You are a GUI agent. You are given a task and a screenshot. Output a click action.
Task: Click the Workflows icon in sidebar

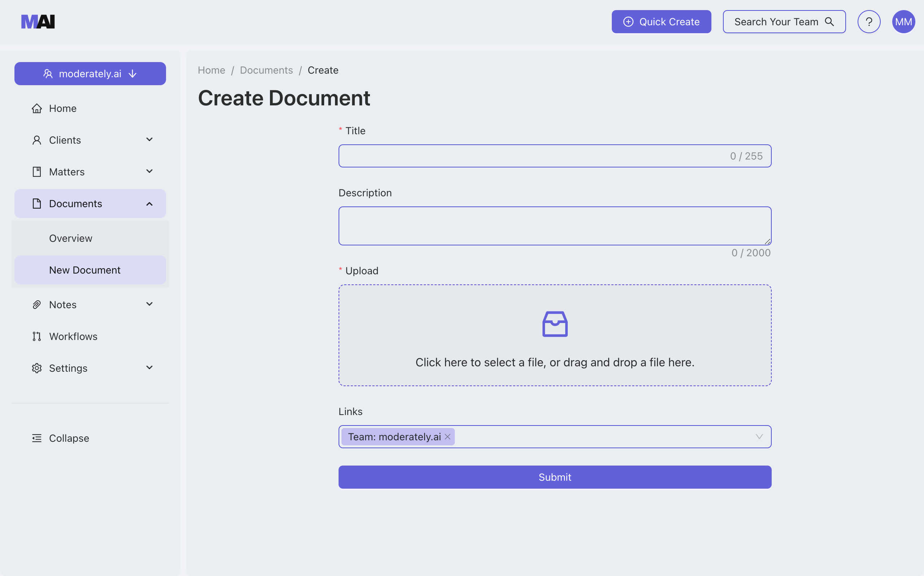(36, 336)
